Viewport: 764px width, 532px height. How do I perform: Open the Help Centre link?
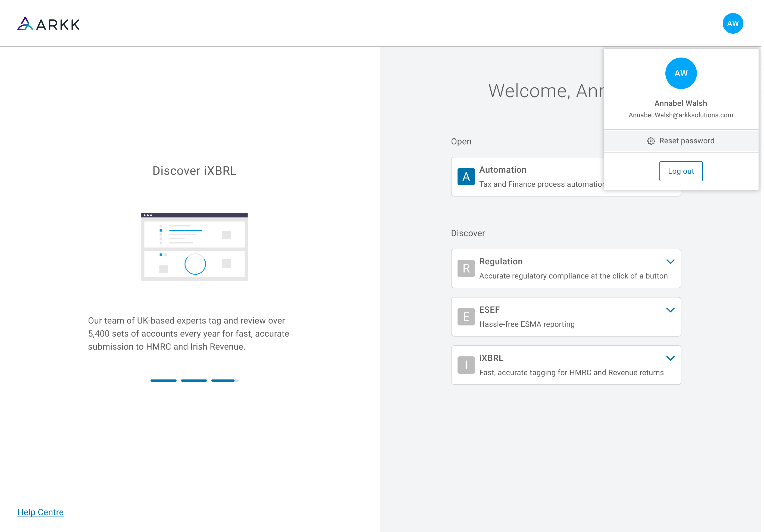pos(40,512)
